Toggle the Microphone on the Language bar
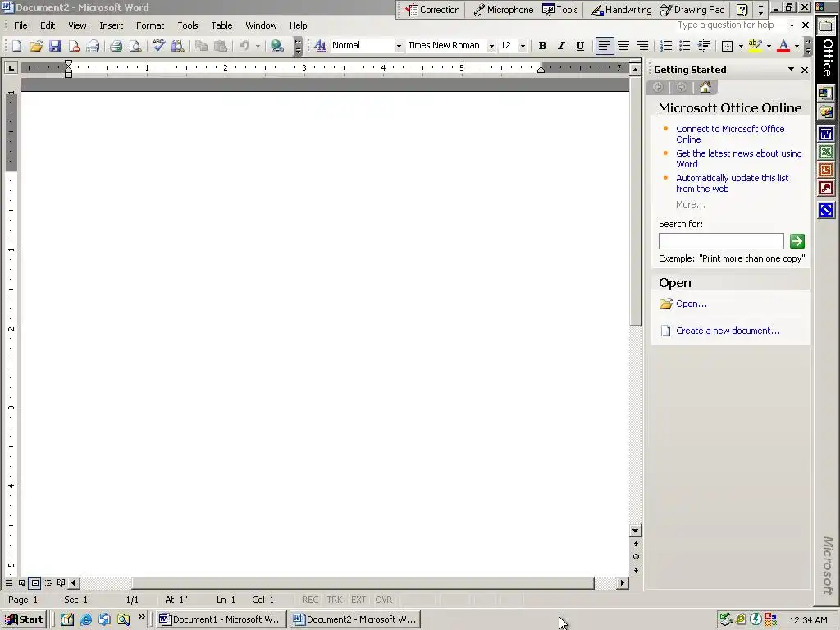 coord(503,10)
